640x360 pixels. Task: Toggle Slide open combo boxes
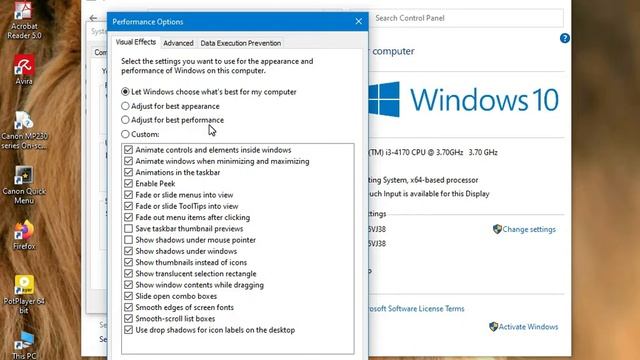point(129,296)
